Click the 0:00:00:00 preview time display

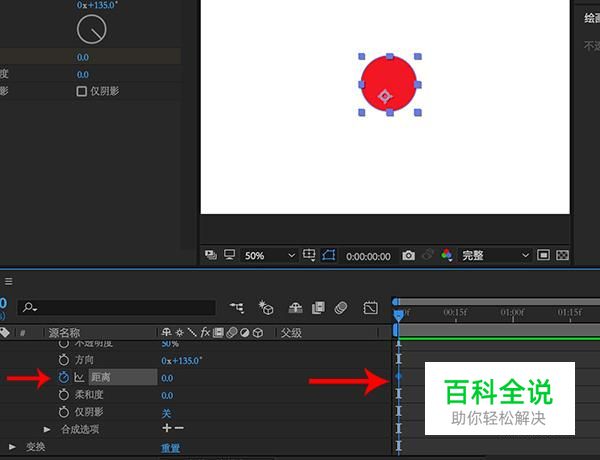368,256
